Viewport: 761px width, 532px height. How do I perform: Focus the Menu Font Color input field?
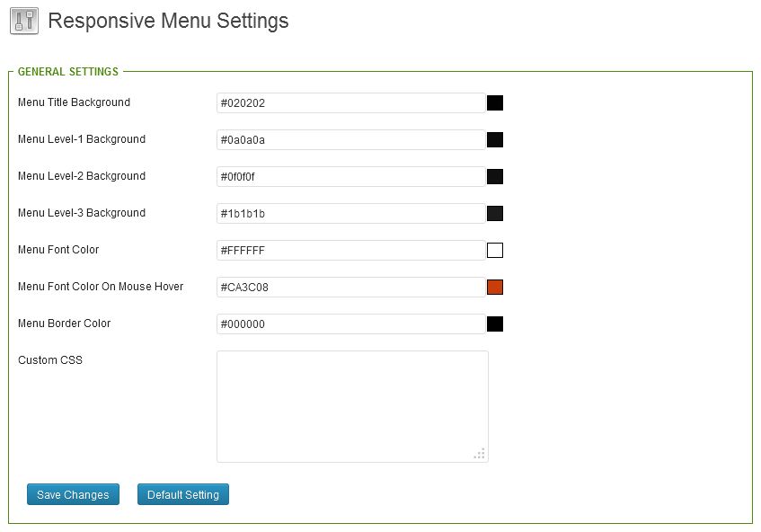(350, 251)
